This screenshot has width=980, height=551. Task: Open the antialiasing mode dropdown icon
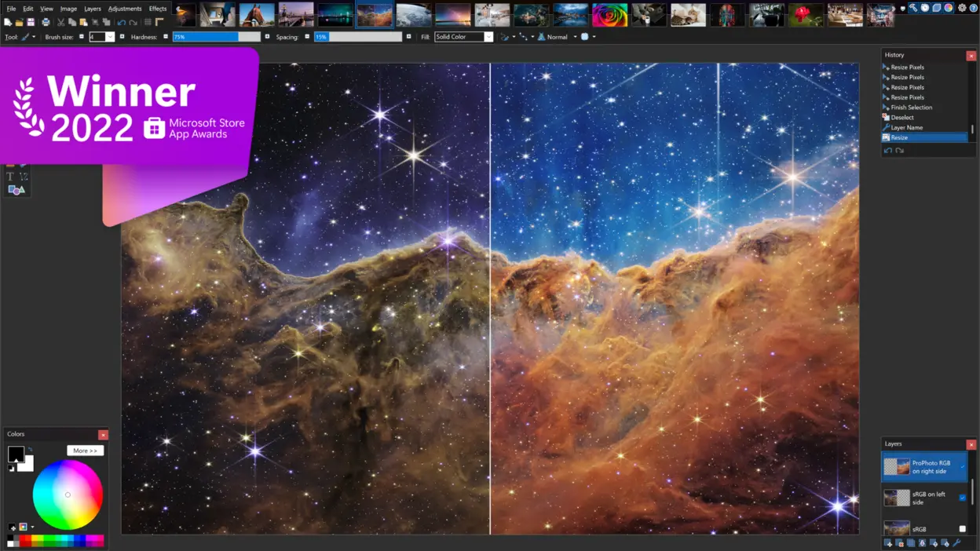pos(507,37)
